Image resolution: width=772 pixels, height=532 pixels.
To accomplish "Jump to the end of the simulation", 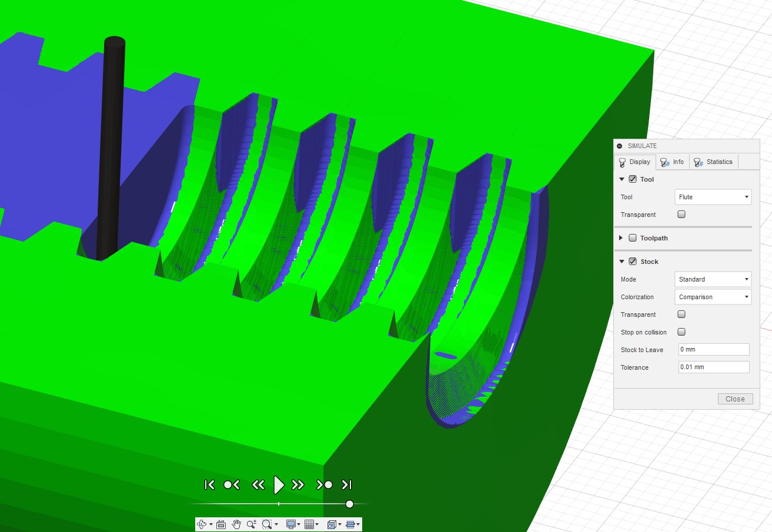I will 347,485.
